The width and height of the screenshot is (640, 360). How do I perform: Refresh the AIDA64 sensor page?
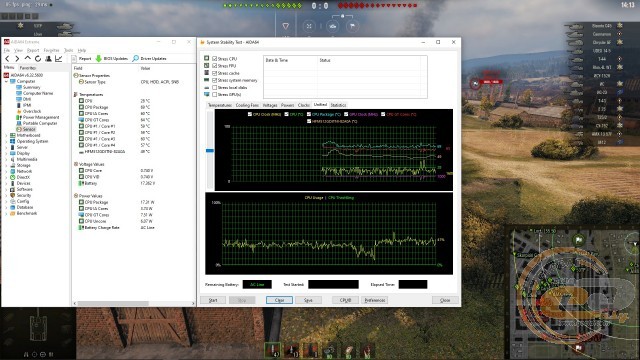pyautogui.click(x=38, y=59)
